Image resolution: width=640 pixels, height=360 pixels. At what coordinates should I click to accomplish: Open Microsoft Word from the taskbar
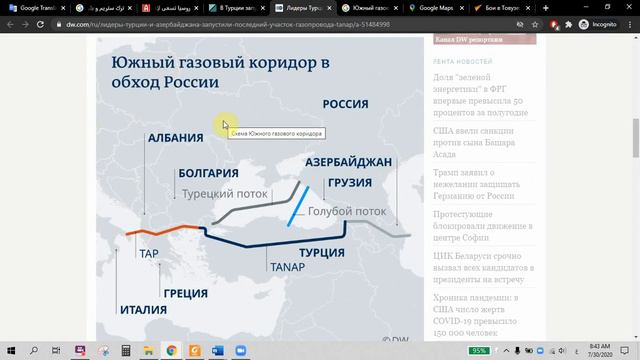click(x=218, y=351)
